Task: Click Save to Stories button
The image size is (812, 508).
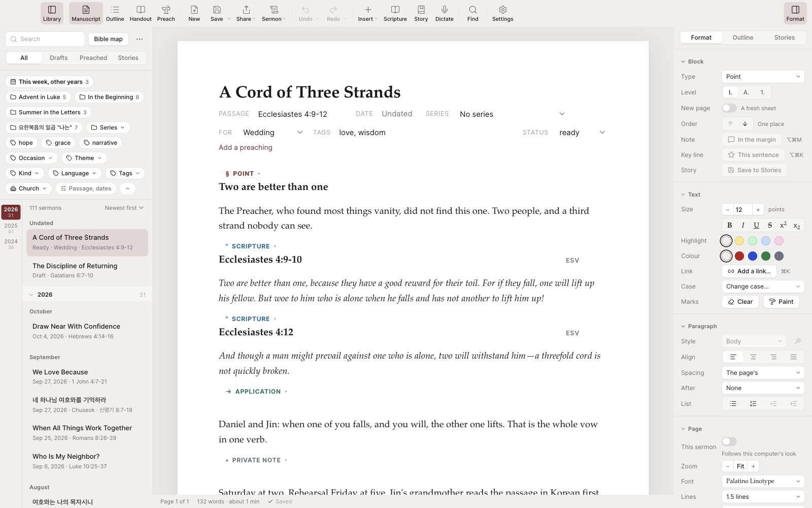Action: (x=754, y=170)
